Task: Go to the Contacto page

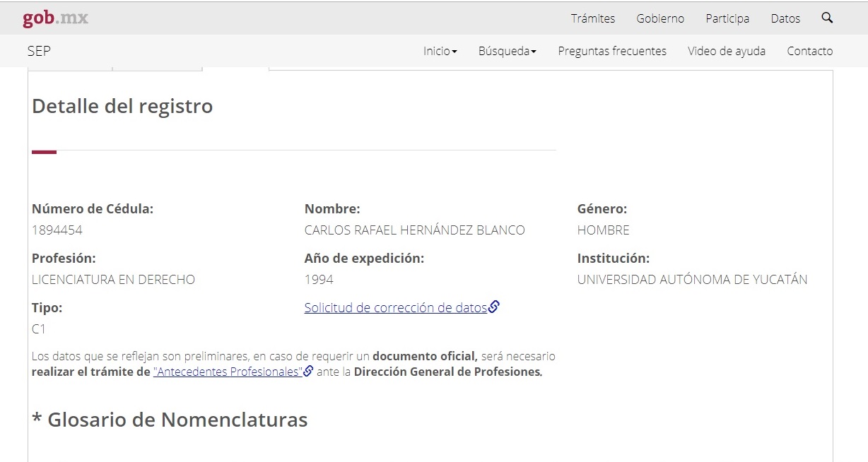Action: pyautogui.click(x=809, y=51)
